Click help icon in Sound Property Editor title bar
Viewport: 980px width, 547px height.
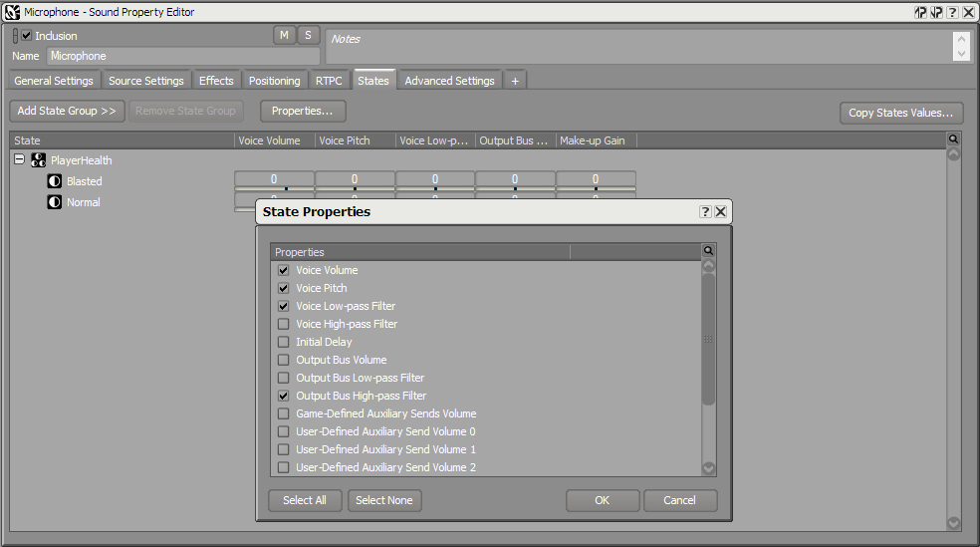point(952,12)
